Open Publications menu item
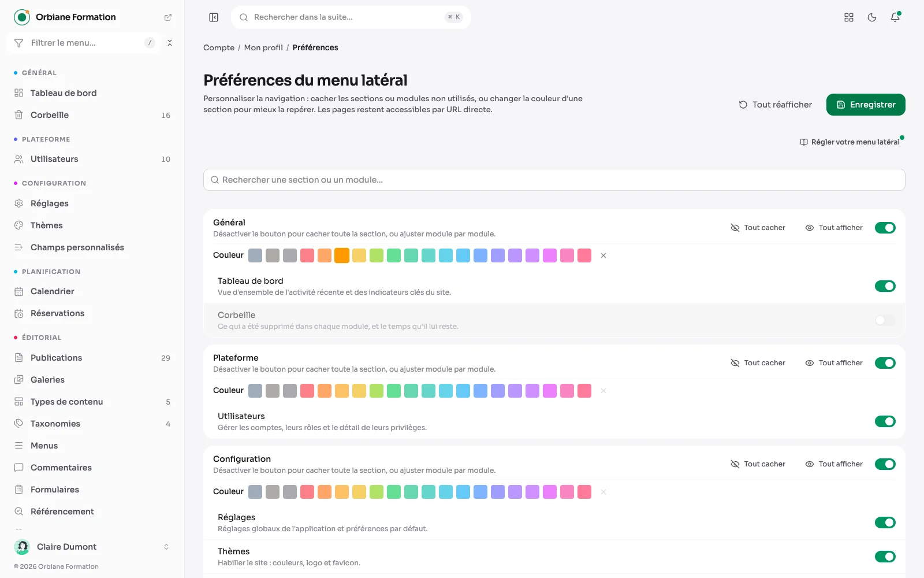 92,358
